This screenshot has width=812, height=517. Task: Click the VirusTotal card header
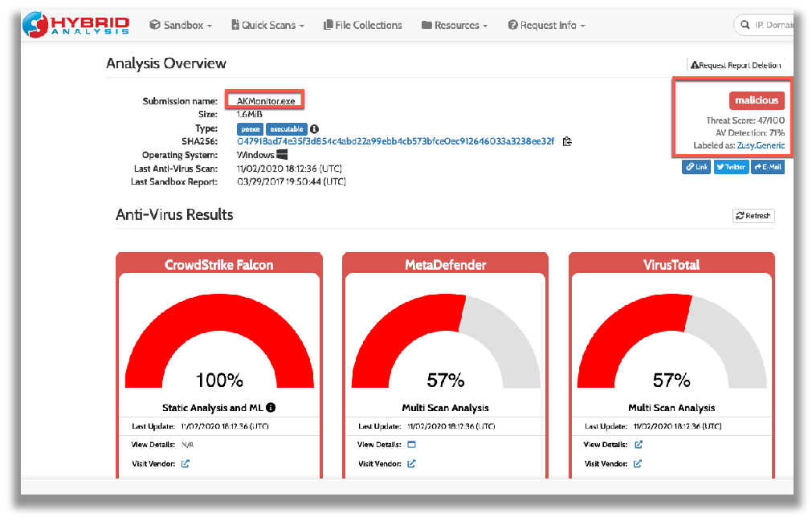click(x=671, y=264)
